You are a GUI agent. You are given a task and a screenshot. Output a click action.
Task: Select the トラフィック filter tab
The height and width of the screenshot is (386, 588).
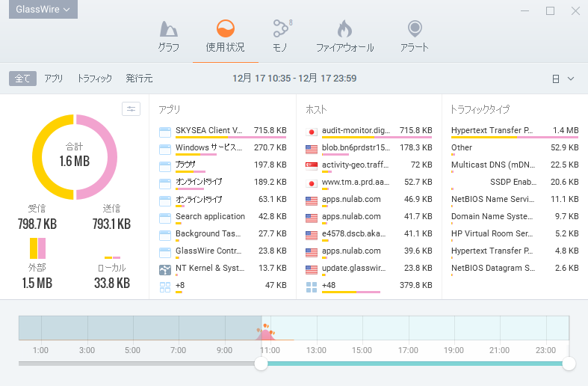tap(94, 79)
